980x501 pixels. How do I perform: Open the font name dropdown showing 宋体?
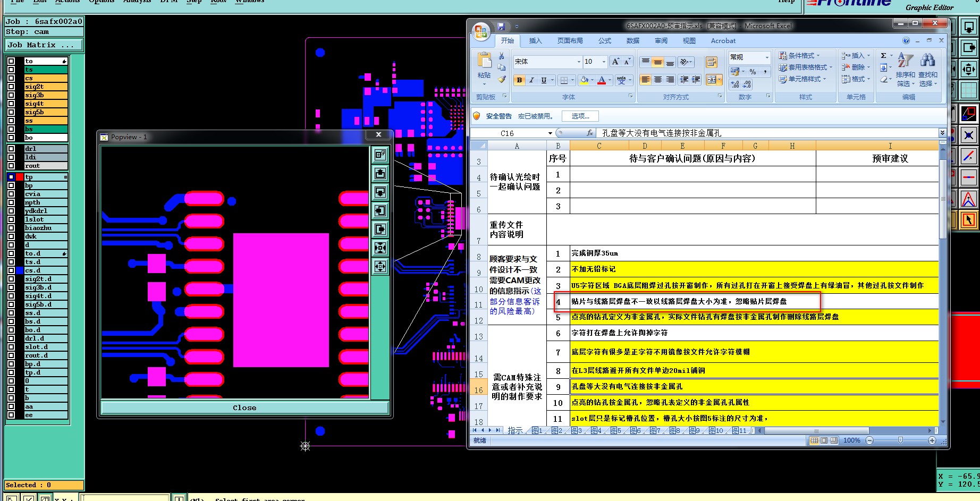(x=579, y=62)
